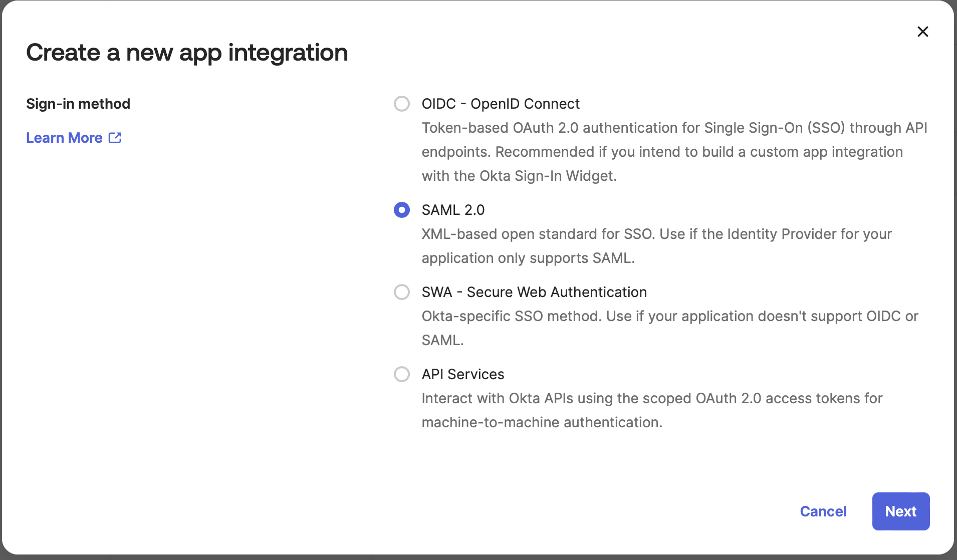
Task: Click the SWA - Secure Web Authentication label
Action: coord(534,292)
